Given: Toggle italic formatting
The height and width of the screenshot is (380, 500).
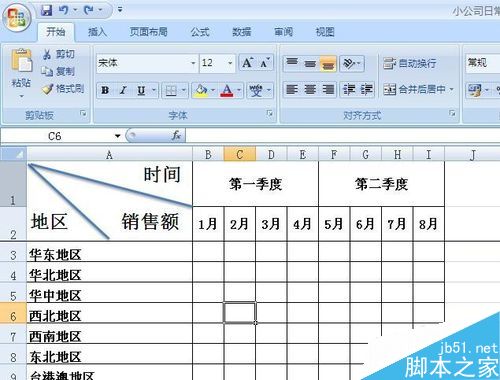Looking at the screenshot, I should [x=123, y=90].
